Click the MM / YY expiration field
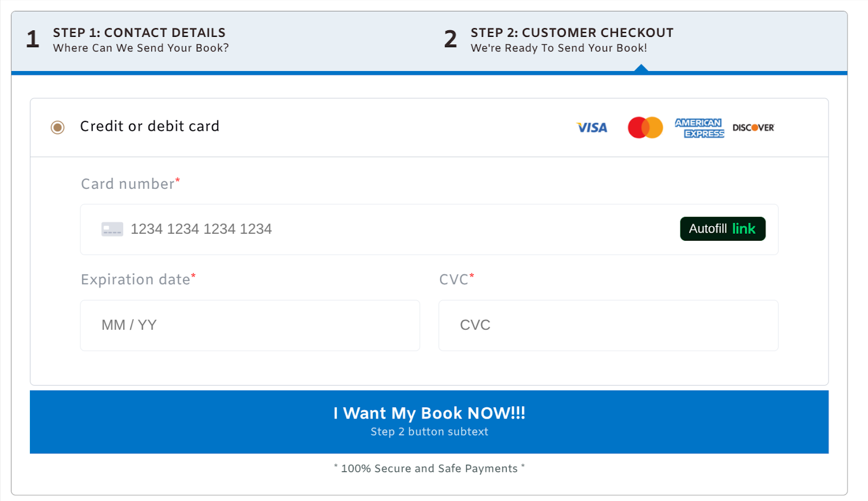The height and width of the screenshot is (501, 868). 250,325
